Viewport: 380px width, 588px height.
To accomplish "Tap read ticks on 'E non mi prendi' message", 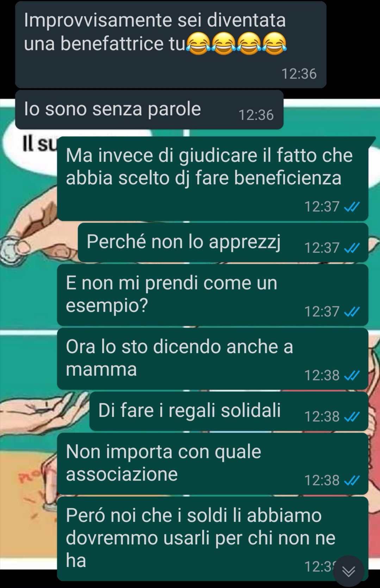I will (351, 312).
